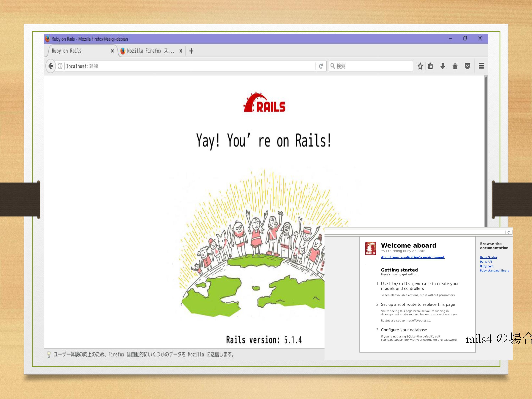Image resolution: width=532 pixels, height=399 pixels.
Task: Click 'Getting started' heading
Action: pos(399,270)
